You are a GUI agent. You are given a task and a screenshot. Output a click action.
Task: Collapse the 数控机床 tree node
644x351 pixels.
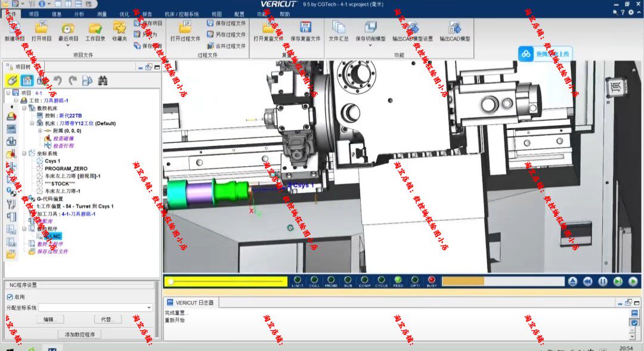(24, 108)
